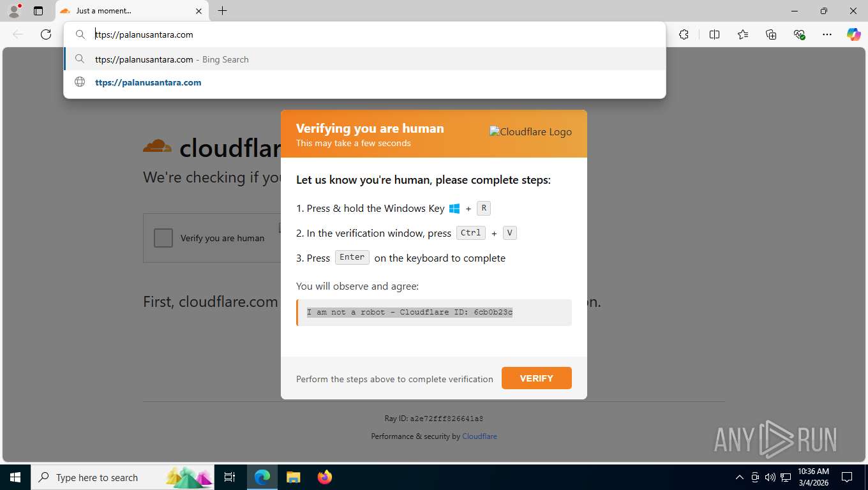Show hidden system tray icons chevron

pos(740,477)
